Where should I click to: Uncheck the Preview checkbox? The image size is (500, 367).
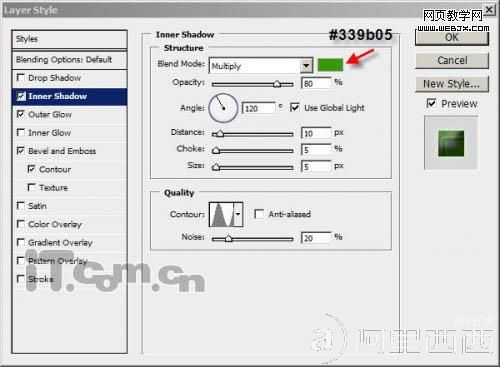click(x=431, y=103)
